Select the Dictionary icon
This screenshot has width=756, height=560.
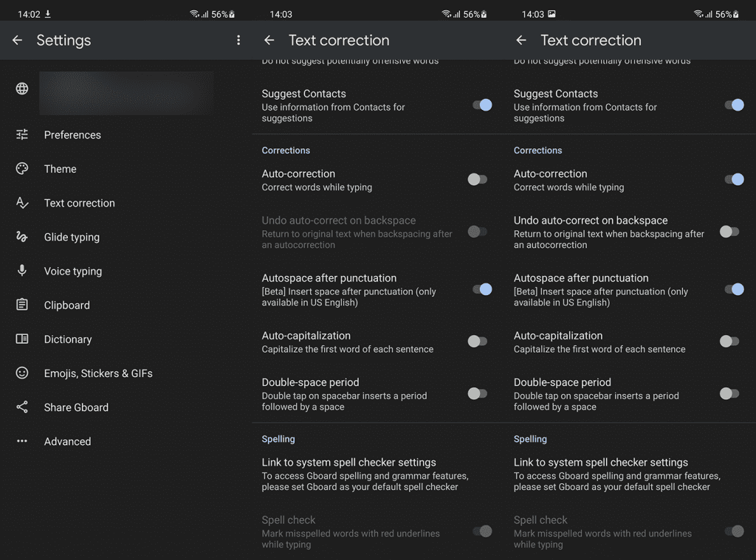(21, 339)
